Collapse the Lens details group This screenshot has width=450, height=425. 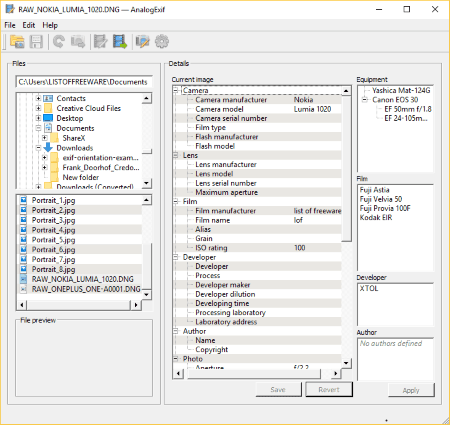pos(176,155)
